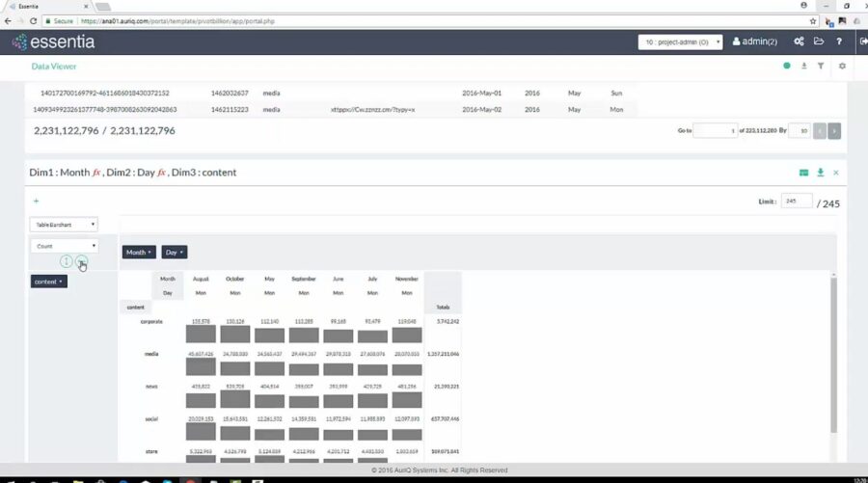The height and width of the screenshot is (483, 868).
Task: Select the store row label
Action: (x=151, y=451)
